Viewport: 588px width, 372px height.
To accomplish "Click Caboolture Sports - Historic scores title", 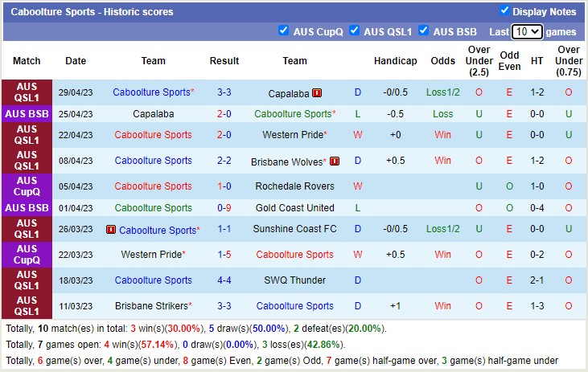I will (x=92, y=12).
